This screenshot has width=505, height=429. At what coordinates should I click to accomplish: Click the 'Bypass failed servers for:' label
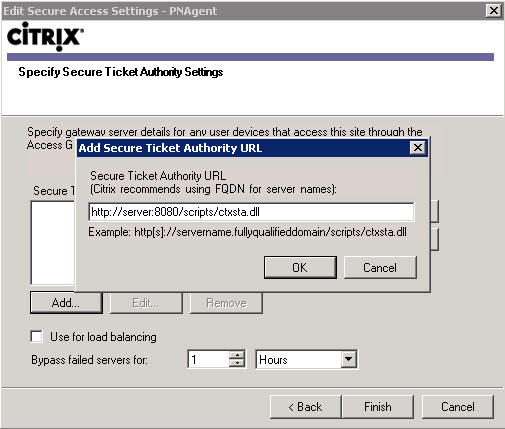(89, 360)
